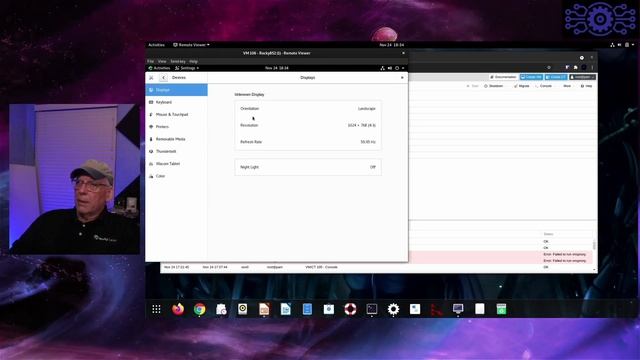
Task: Open Color settings in sidebar
Action: (176, 176)
